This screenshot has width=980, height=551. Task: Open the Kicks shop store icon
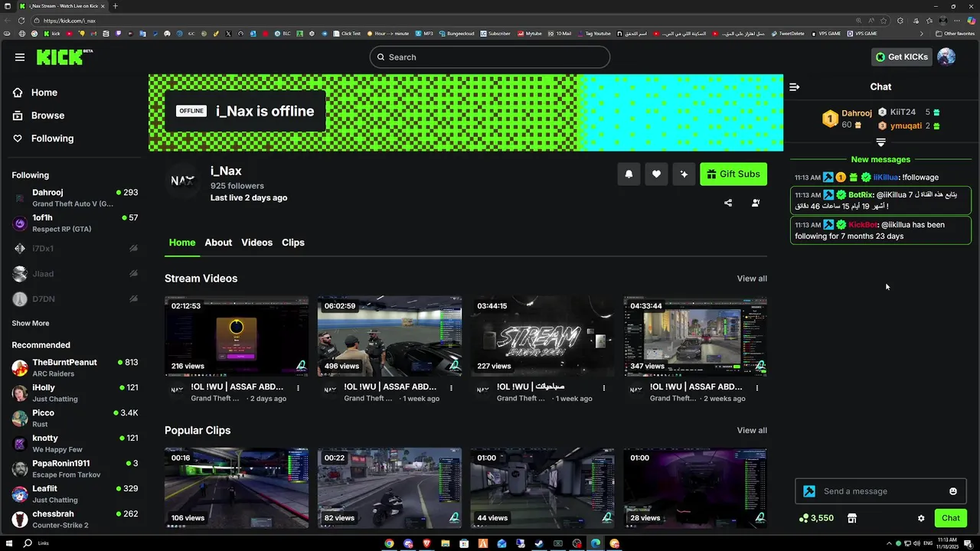(851, 518)
